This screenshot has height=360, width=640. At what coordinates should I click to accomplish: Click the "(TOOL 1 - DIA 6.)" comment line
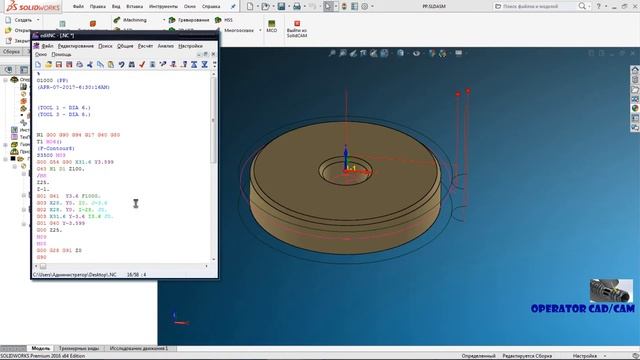tap(64, 108)
